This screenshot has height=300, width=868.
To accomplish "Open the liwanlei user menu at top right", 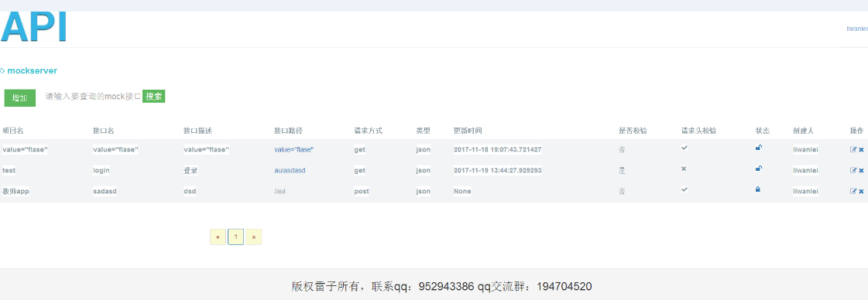I will coord(857,29).
